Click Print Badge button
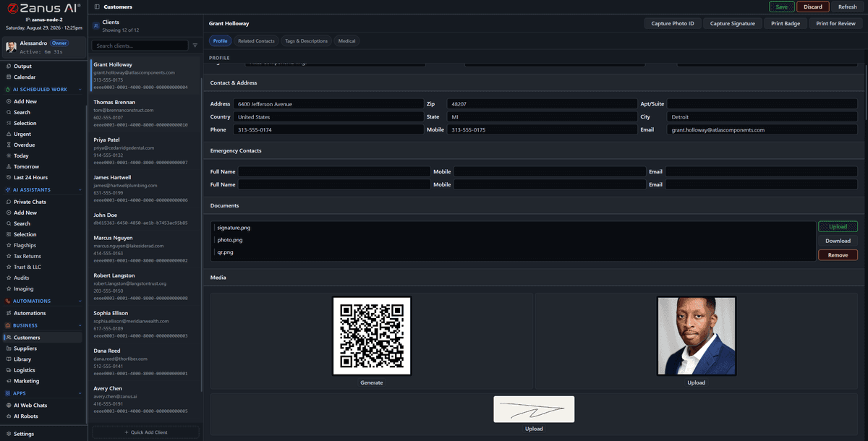The height and width of the screenshot is (441, 868). click(x=786, y=24)
